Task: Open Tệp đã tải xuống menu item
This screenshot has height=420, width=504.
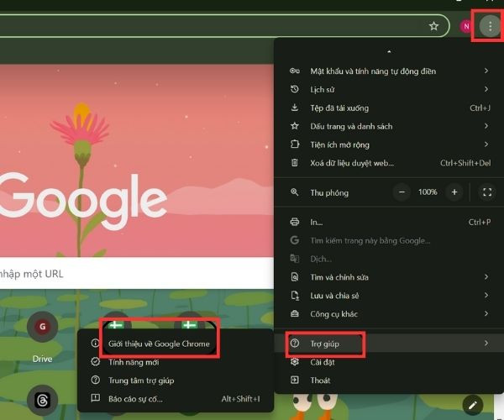Action: tap(389, 108)
